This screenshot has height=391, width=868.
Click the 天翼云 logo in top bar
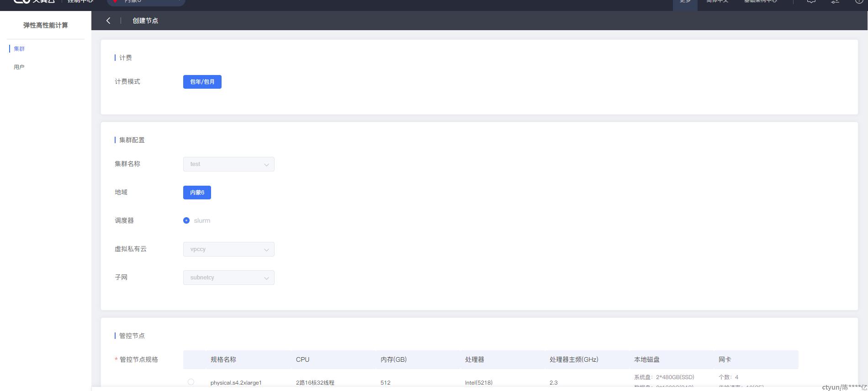click(34, 2)
